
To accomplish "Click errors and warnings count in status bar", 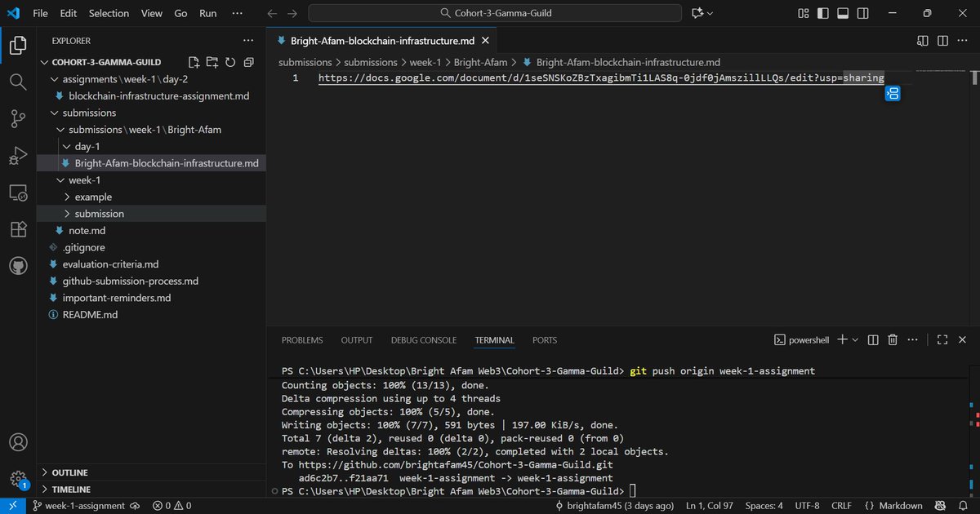I will pyautogui.click(x=171, y=506).
